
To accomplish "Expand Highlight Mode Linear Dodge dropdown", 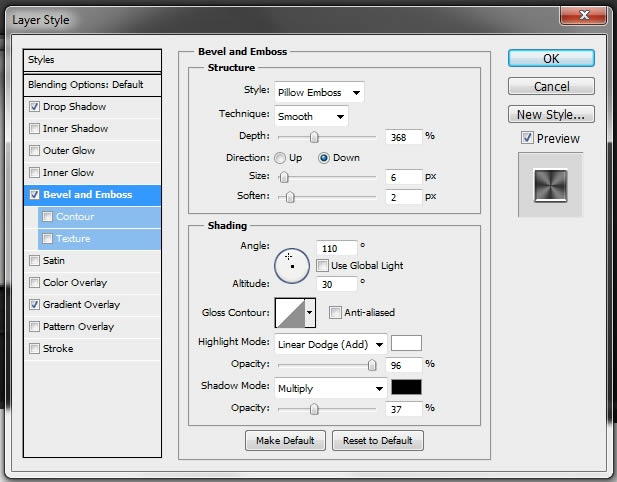I will pos(331,345).
